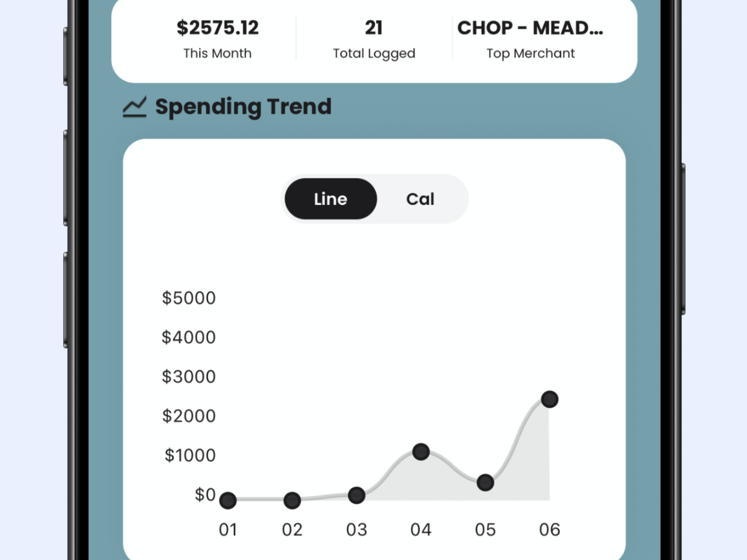Switch chart view to Line
Screen dimensions: 747x560
[x=330, y=199]
